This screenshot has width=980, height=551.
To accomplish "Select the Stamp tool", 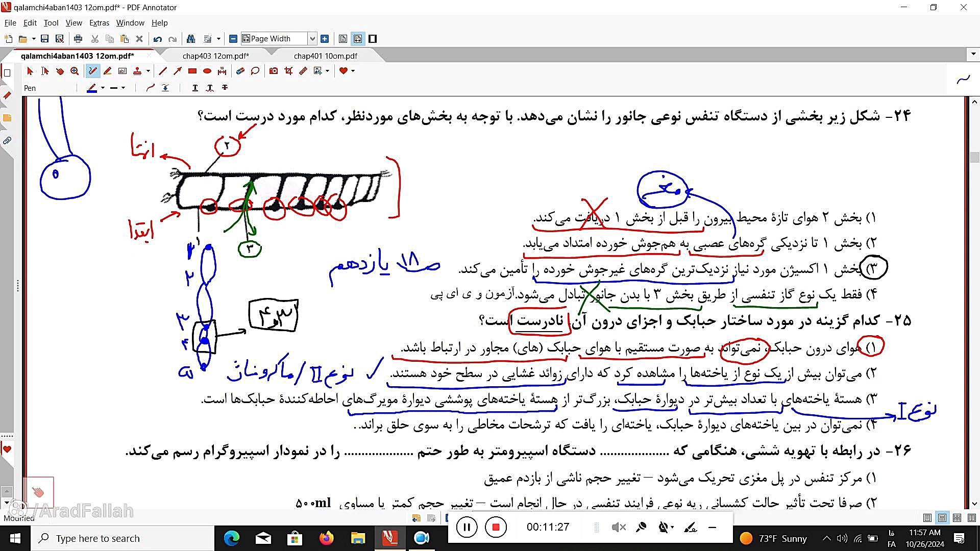I will click(x=137, y=71).
